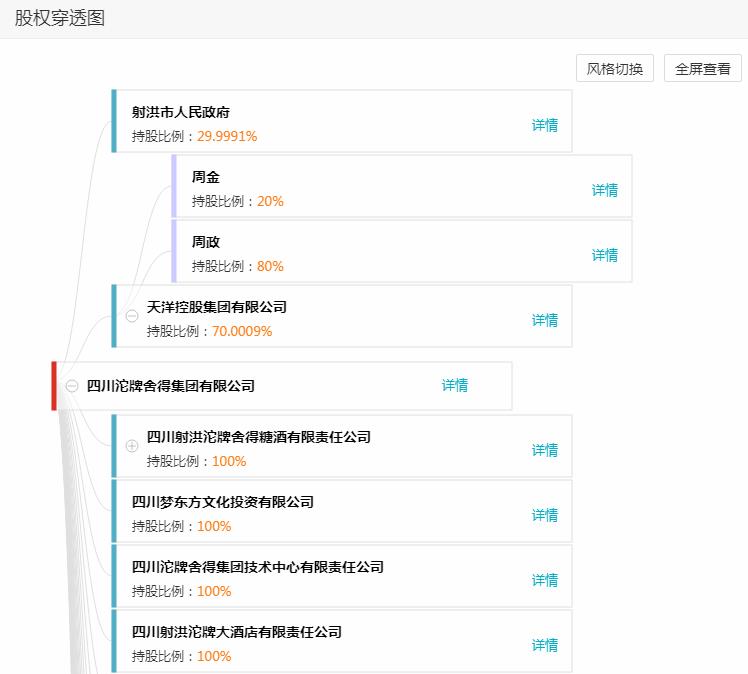Screen dimensions: 748x674
Task: Open 详情 for 射洪市人民政府
Action: point(545,125)
